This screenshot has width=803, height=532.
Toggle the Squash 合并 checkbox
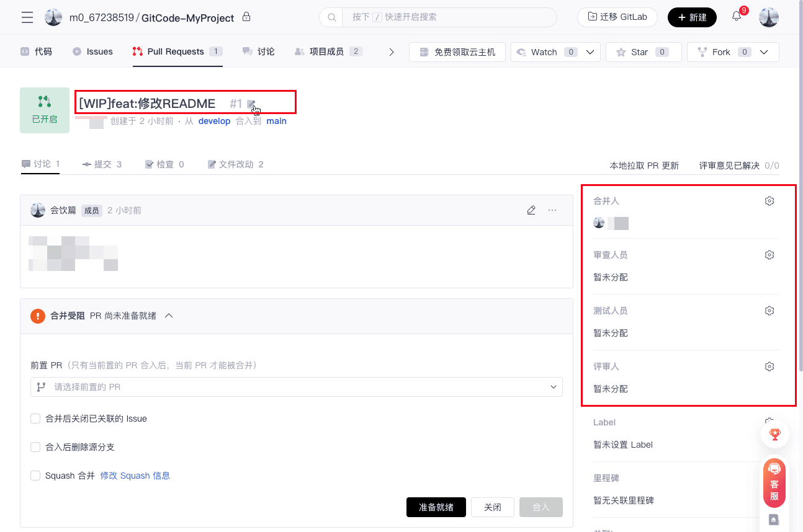click(x=35, y=476)
